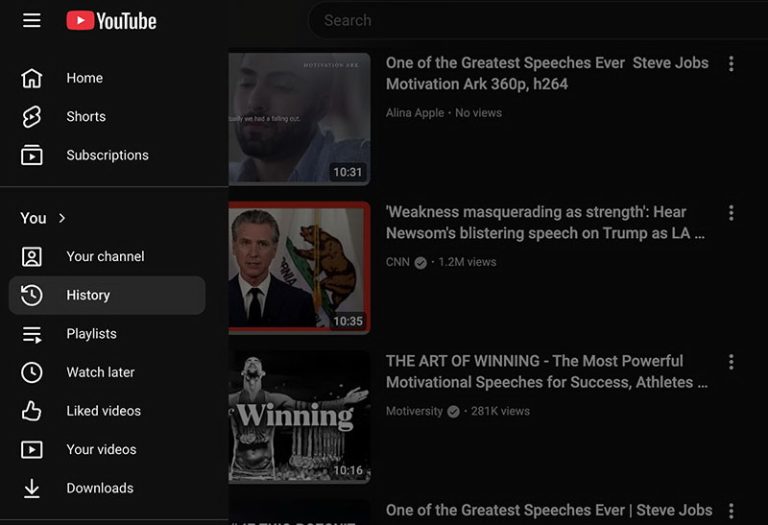Play the bearded man thumbnail video

point(299,119)
